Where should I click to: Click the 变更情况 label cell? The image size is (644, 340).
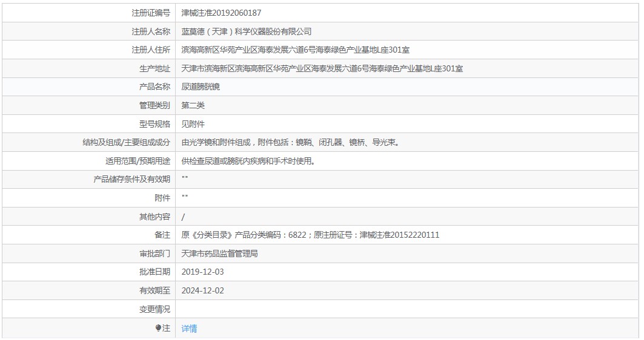tap(88, 309)
